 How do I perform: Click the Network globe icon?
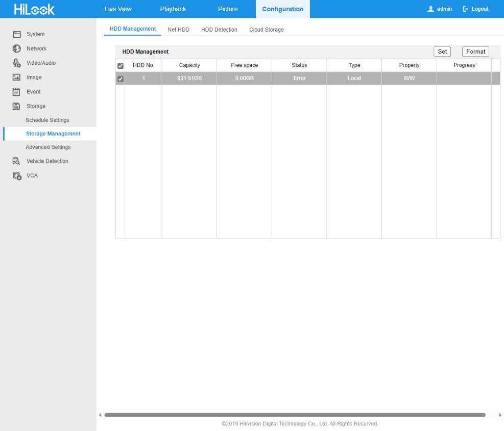tap(16, 48)
